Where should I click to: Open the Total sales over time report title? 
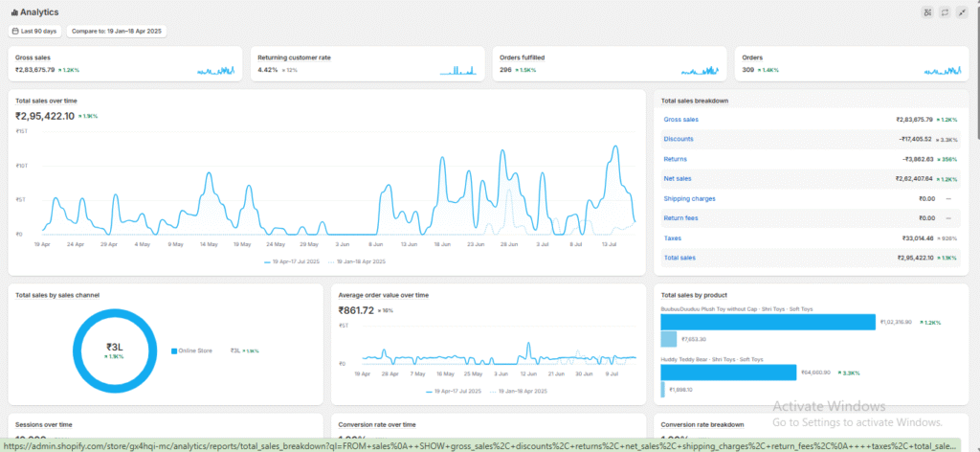coord(46,101)
